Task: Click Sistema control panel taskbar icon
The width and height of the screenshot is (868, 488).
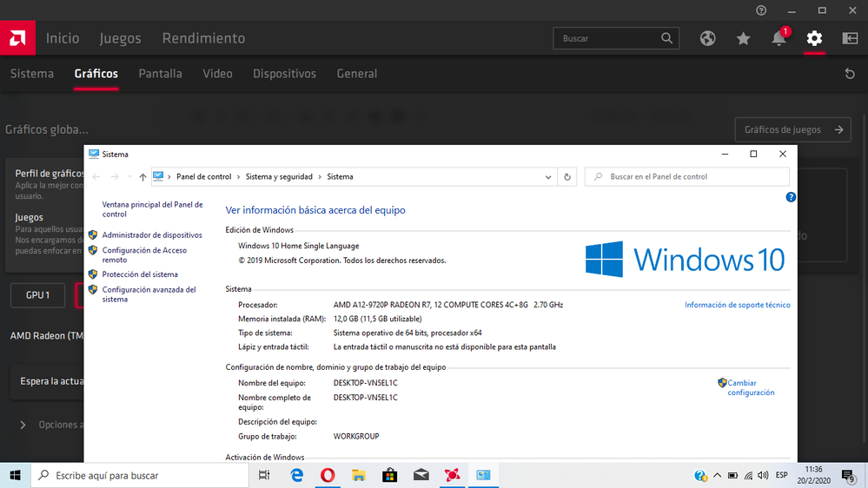Action: [x=483, y=475]
